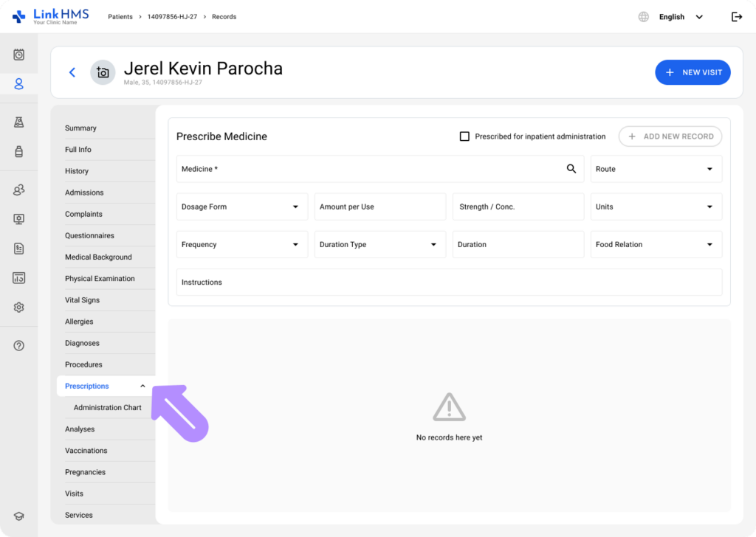Open the graduation cap training icon

[19, 516]
